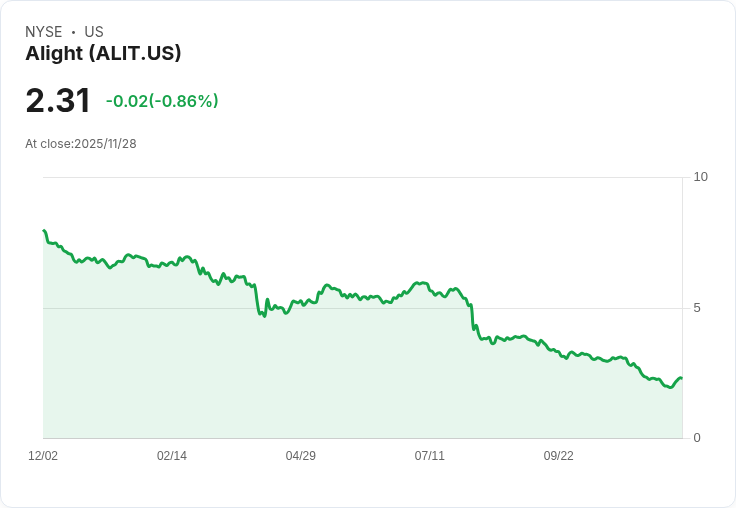This screenshot has height=508, width=736.
Task: Click the -0.02(-0.86%) price change
Action: click(162, 101)
